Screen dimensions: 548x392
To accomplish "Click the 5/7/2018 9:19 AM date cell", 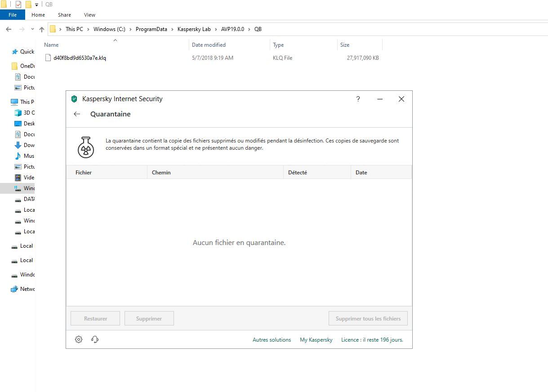I will [213, 58].
